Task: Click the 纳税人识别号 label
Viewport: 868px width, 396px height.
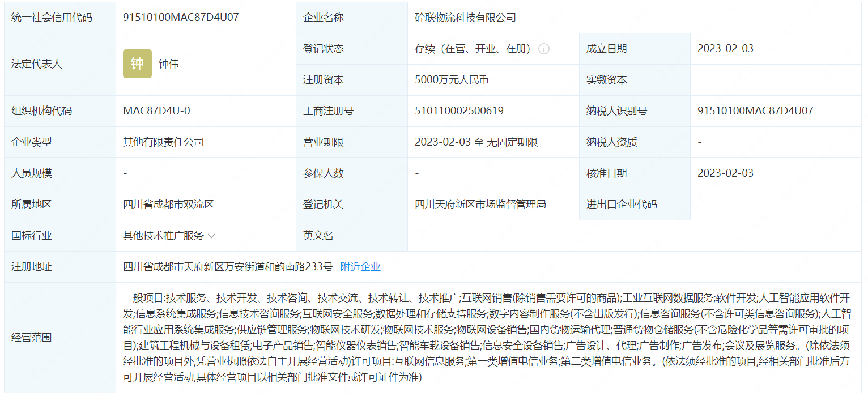Action: click(x=617, y=111)
